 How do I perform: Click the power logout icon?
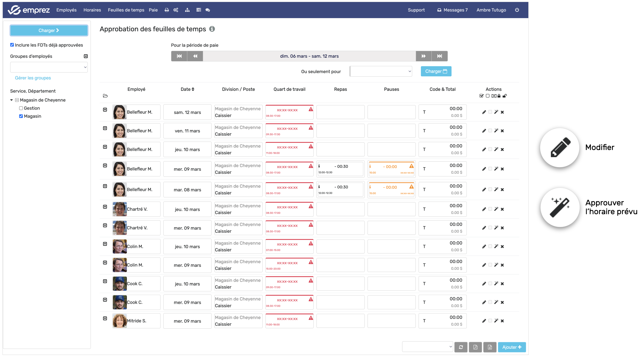(x=517, y=10)
